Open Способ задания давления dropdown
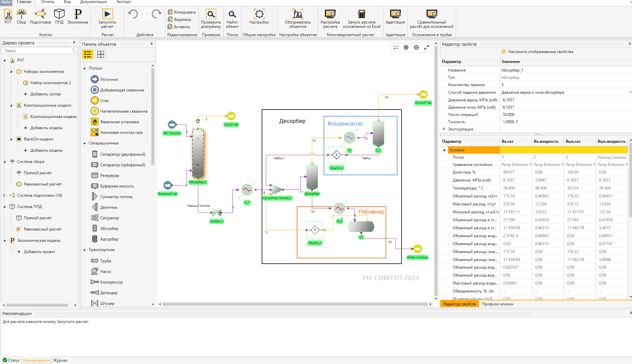 (630, 92)
